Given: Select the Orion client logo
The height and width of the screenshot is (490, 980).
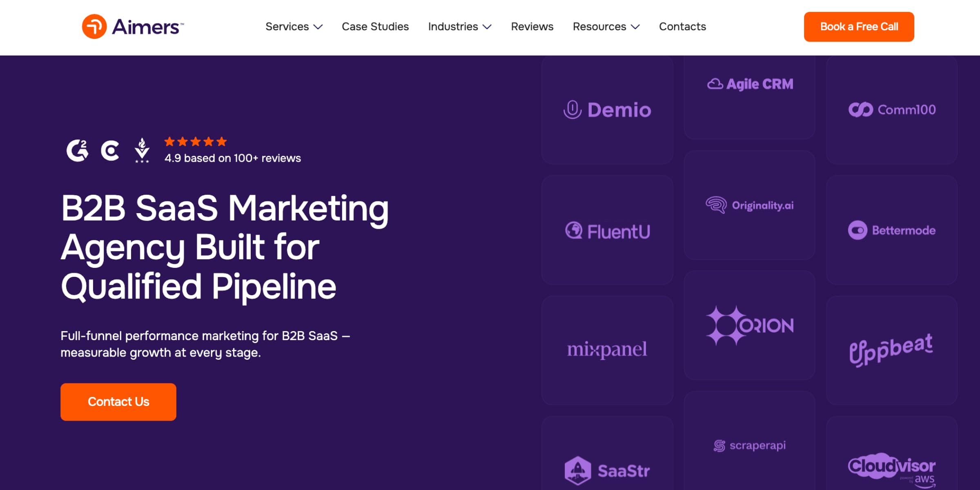Looking at the screenshot, I should coord(750,325).
